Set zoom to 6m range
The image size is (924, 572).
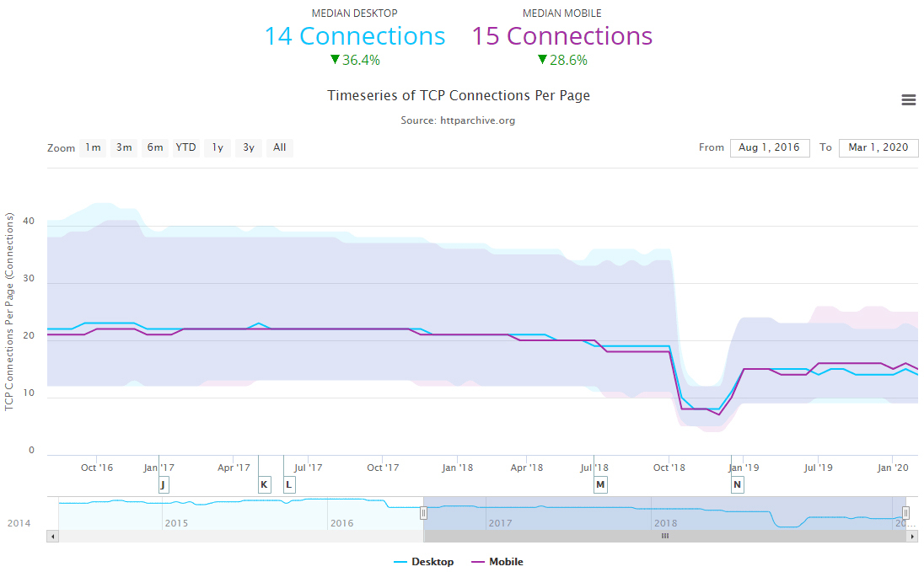(x=155, y=148)
